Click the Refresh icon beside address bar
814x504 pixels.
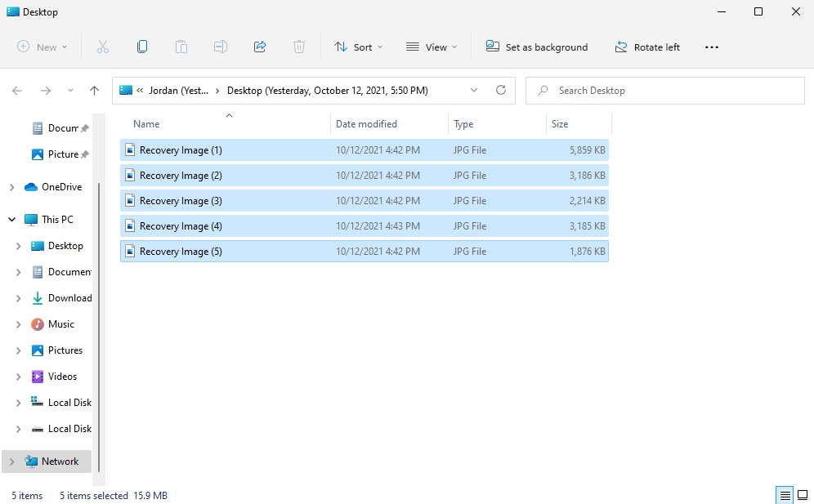(501, 91)
